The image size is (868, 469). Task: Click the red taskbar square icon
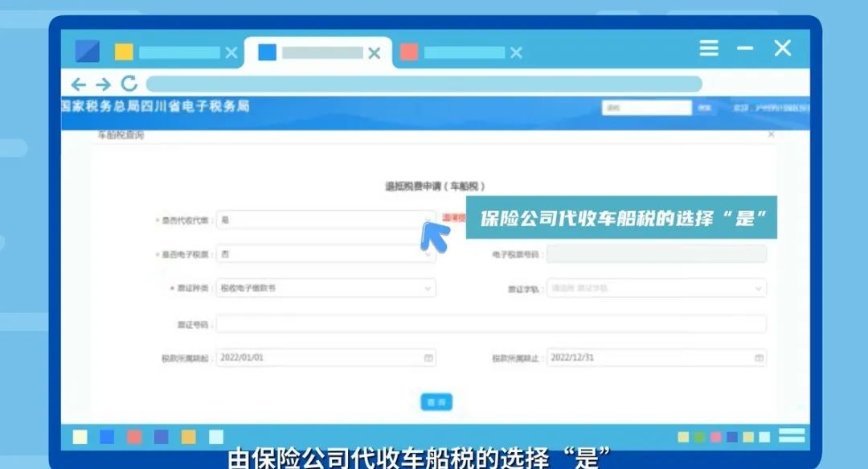click(134, 437)
